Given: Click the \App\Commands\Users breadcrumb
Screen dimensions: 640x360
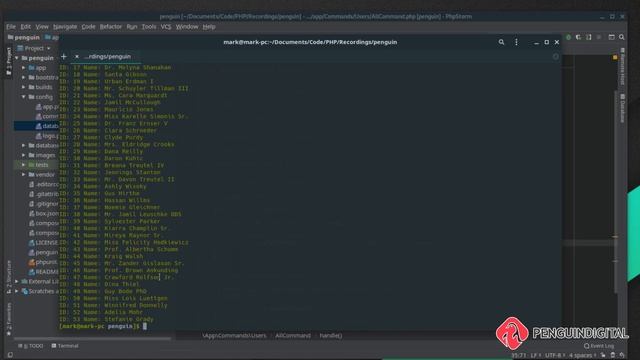Looking at the screenshot, I should click(x=234, y=336).
